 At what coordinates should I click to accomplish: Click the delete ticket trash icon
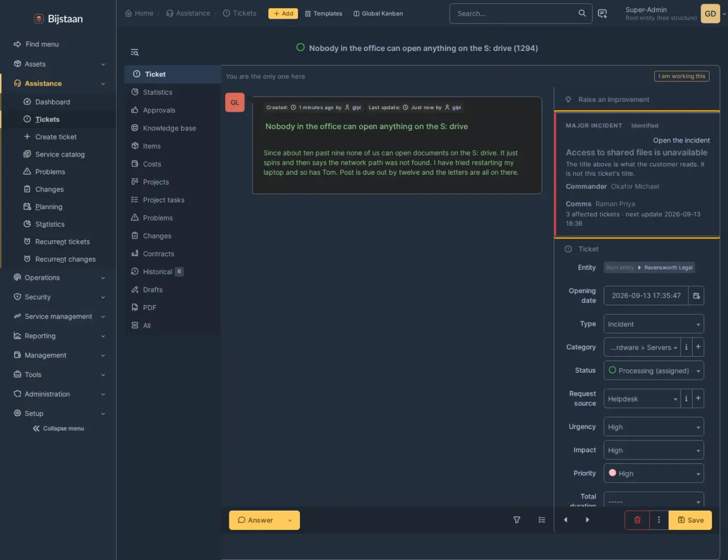click(x=637, y=520)
